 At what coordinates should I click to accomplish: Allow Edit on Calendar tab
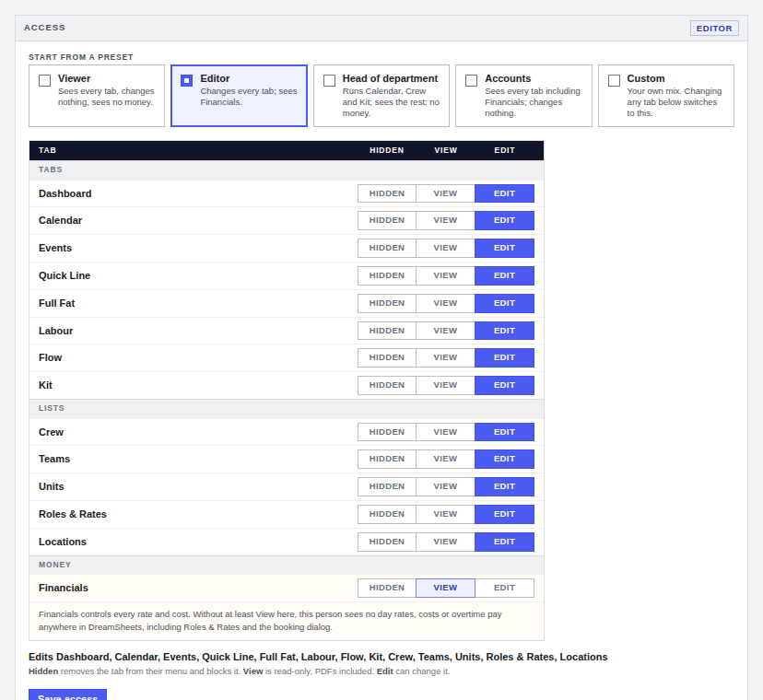pos(504,220)
